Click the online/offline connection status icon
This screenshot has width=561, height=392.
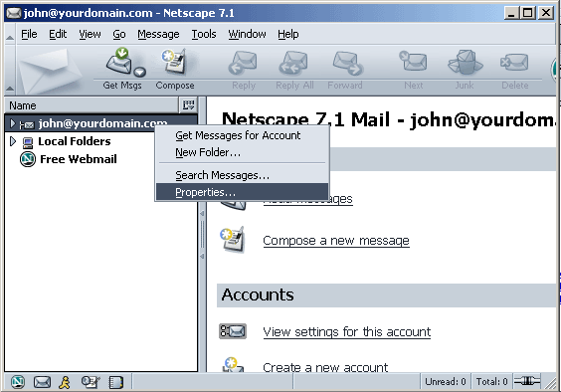coord(527,381)
